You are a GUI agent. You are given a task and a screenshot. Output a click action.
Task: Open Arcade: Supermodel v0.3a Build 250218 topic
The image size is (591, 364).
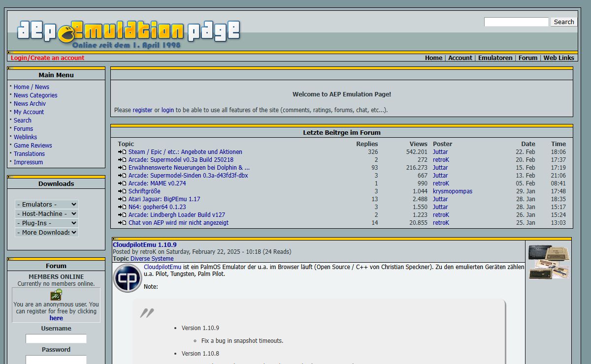coord(181,160)
